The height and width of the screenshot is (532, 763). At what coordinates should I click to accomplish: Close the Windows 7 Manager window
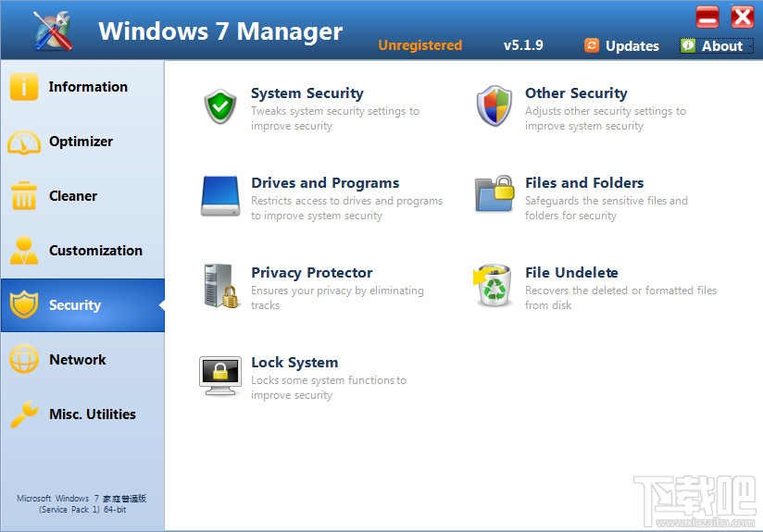(x=743, y=17)
